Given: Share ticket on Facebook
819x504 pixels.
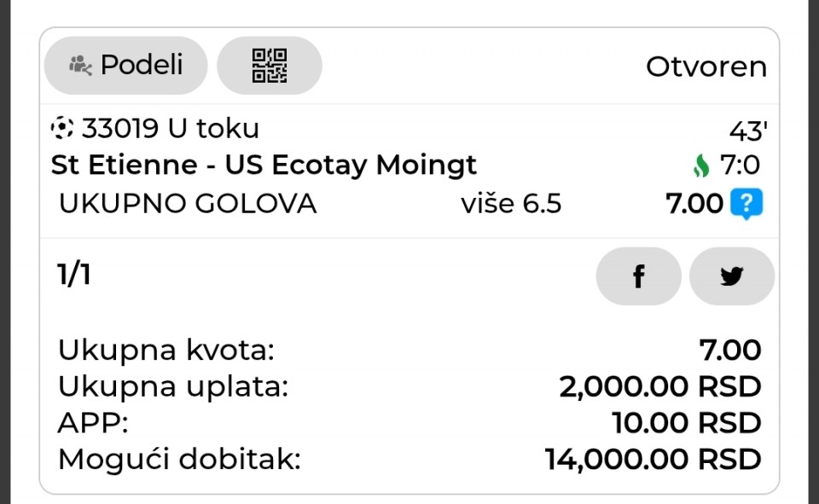Looking at the screenshot, I should (x=638, y=276).
